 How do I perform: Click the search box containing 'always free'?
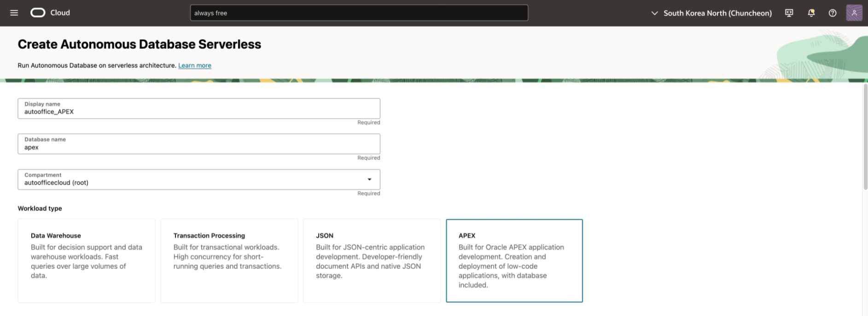click(359, 13)
